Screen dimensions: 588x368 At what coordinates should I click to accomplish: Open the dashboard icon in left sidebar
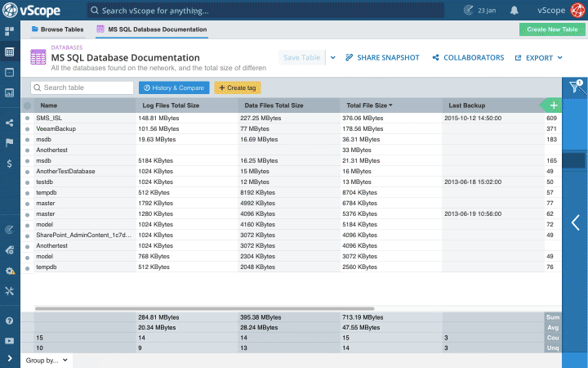[9, 31]
